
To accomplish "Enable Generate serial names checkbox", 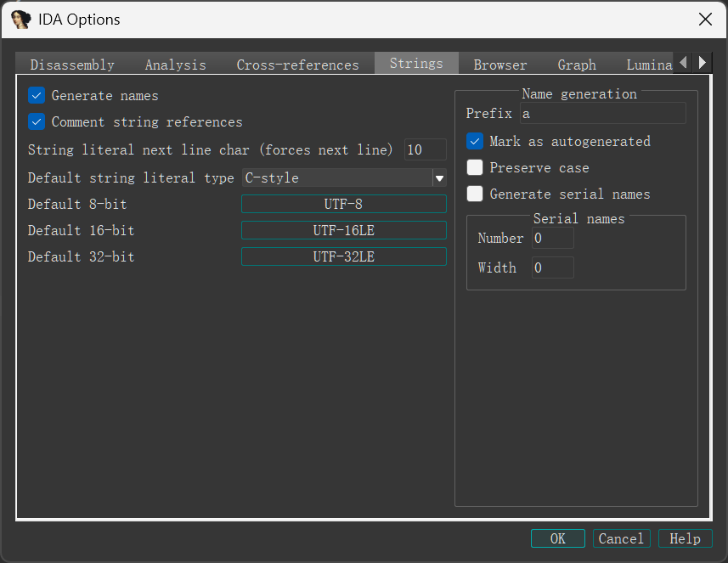I will pyautogui.click(x=475, y=194).
